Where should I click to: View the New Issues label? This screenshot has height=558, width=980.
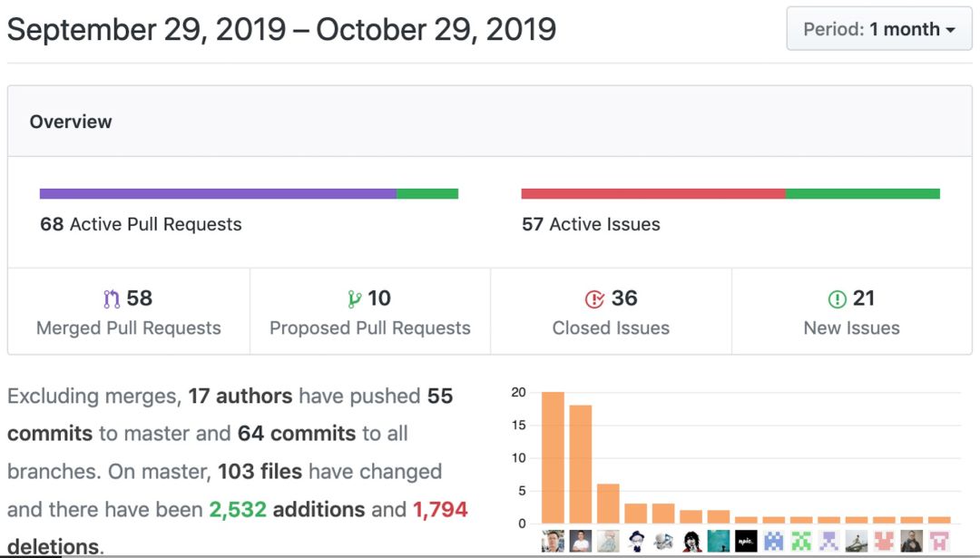click(x=851, y=328)
